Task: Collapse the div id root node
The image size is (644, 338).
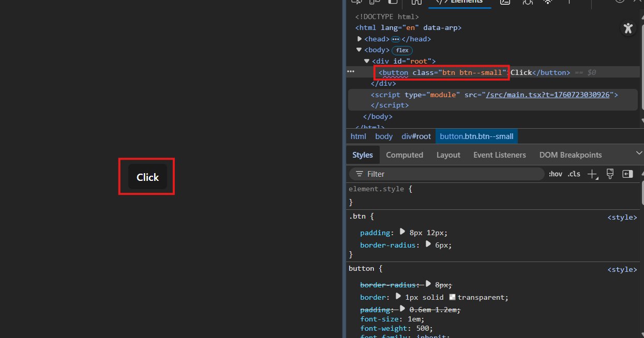Action: (367, 61)
